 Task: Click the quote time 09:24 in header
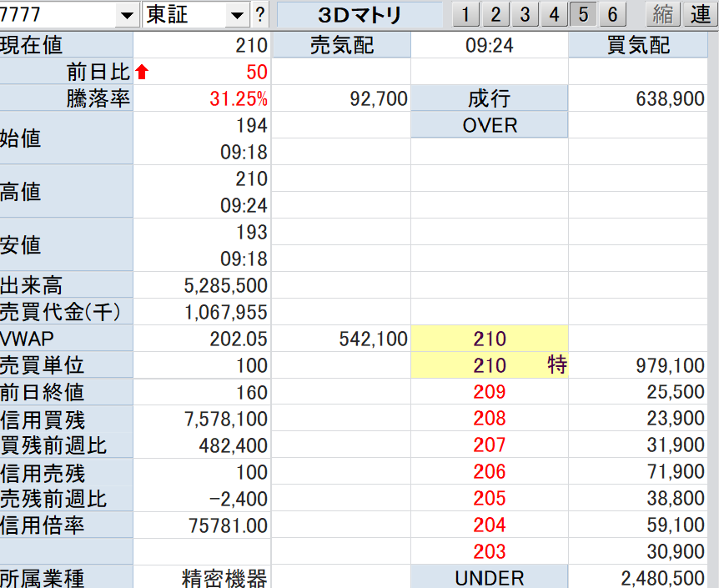pyautogui.click(x=490, y=45)
